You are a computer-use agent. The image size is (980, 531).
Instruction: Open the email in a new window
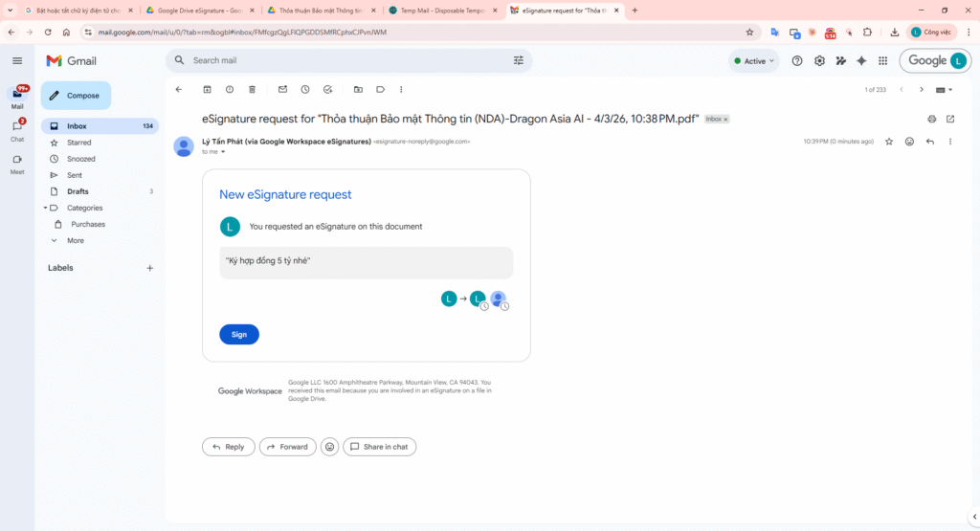[950, 119]
